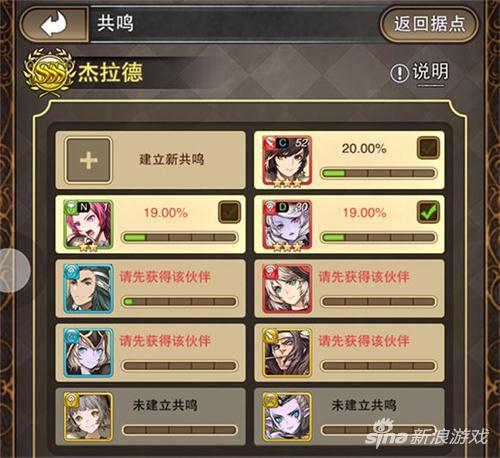Screen dimensions: 500x458
Task: Select the gold-framed bearded man portrait
Action: tap(287, 353)
